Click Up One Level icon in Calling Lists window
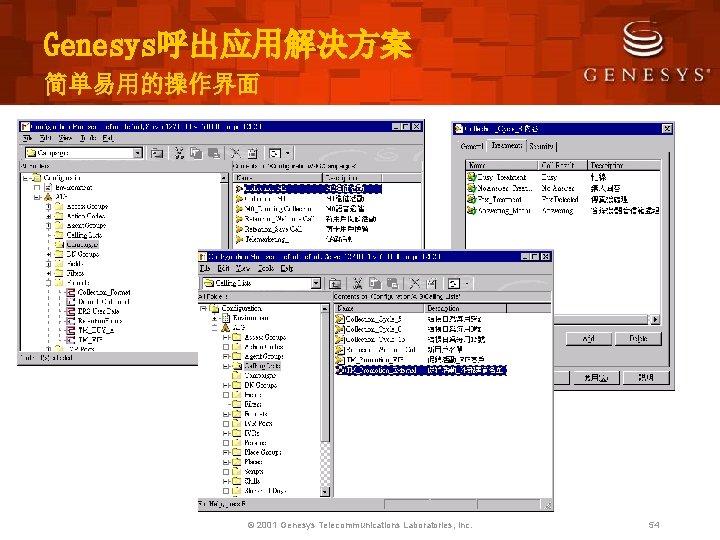This screenshot has width=720, height=540. (335, 283)
